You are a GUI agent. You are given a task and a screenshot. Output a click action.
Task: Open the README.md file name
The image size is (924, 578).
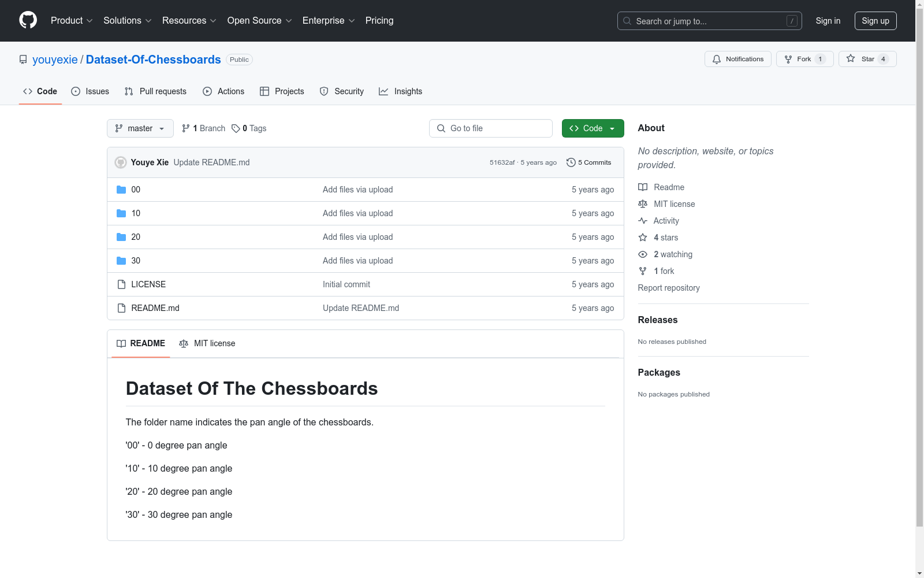(155, 308)
